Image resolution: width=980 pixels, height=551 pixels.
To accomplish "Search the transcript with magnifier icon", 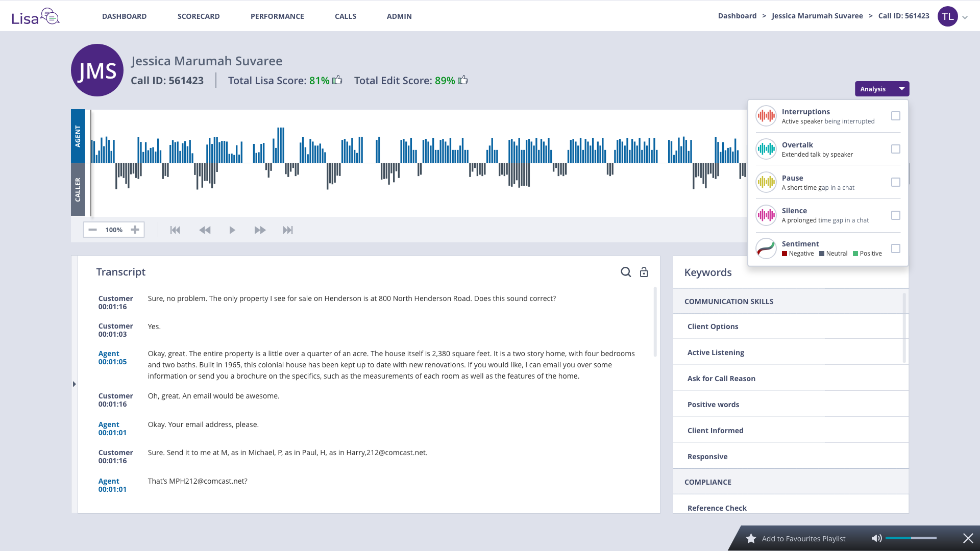I will click(x=626, y=272).
